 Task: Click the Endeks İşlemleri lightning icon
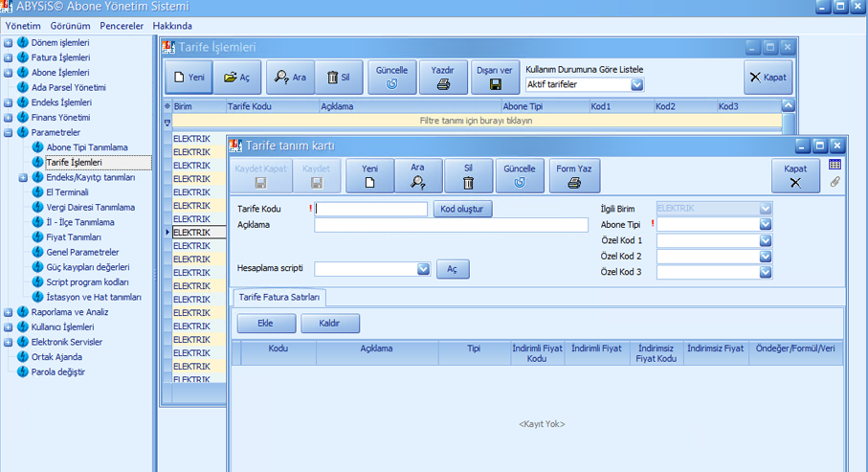pos(23,101)
